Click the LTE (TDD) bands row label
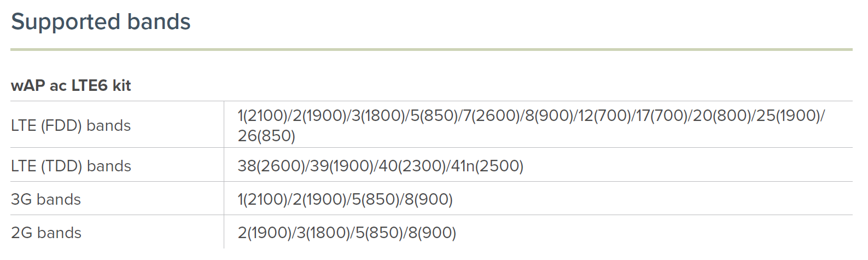The height and width of the screenshot is (260, 868). [71, 166]
